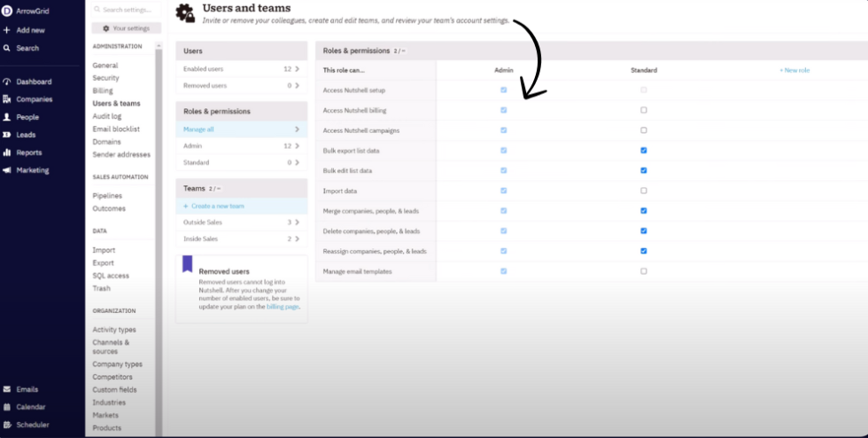The height and width of the screenshot is (438, 868).
Task: Click the Calendar icon in sidebar
Action: [7, 407]
